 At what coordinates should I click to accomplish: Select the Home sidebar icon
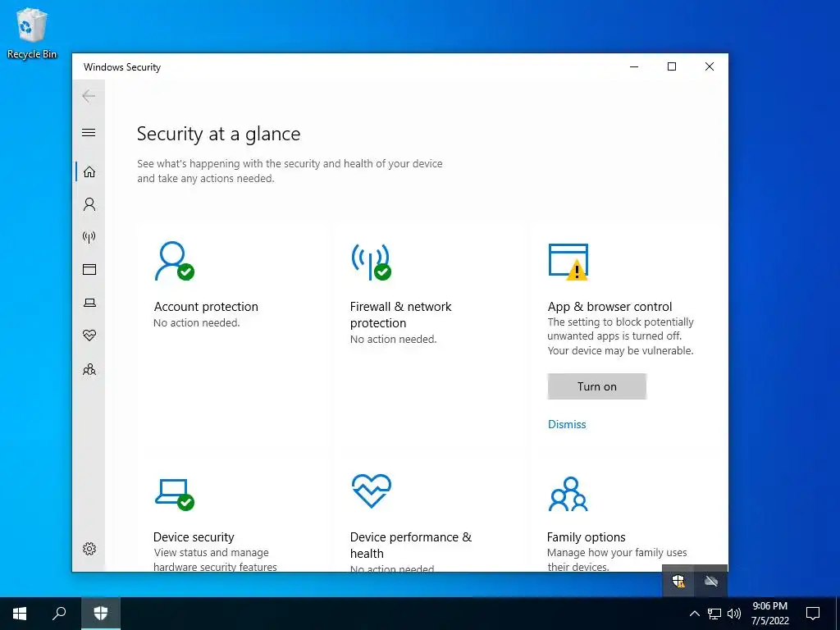click(89, 172)
